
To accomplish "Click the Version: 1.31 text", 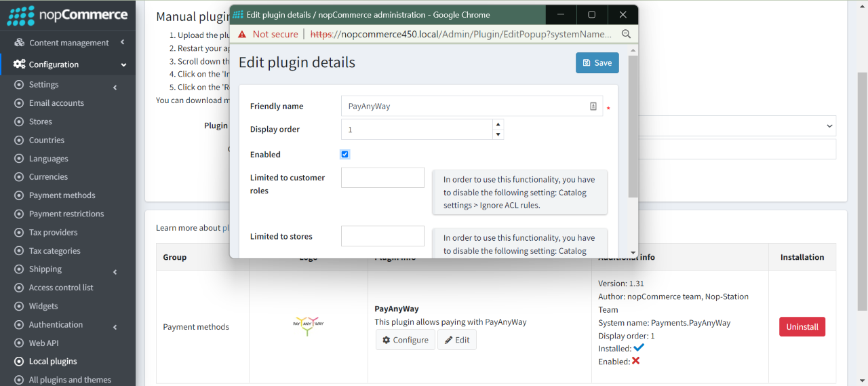I will [621, 283].
